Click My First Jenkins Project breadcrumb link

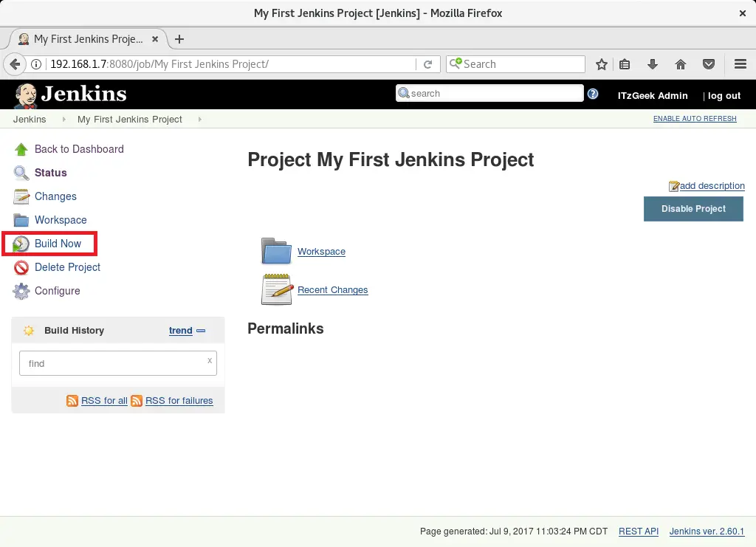(130, 120)
